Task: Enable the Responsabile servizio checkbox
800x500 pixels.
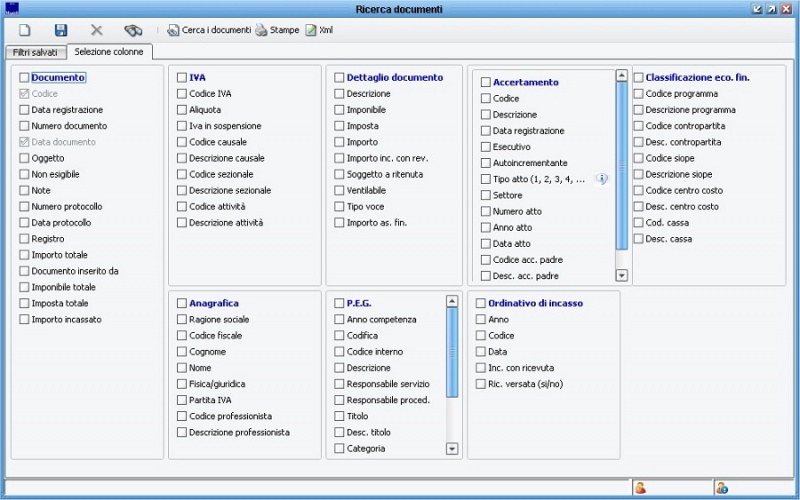Action: tap(339, 384)
